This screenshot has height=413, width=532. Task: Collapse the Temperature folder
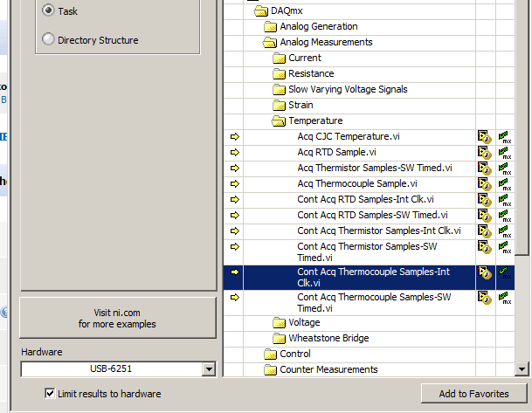280,121
